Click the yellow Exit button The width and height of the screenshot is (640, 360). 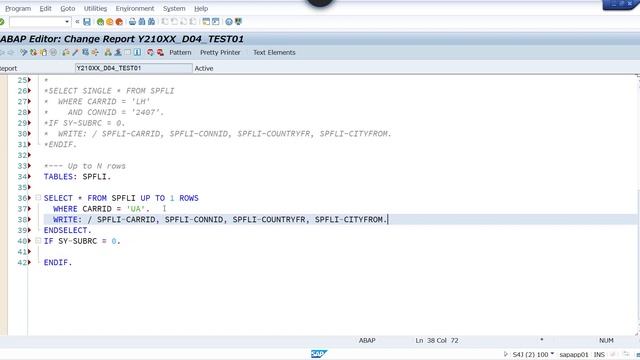(109, 22)
